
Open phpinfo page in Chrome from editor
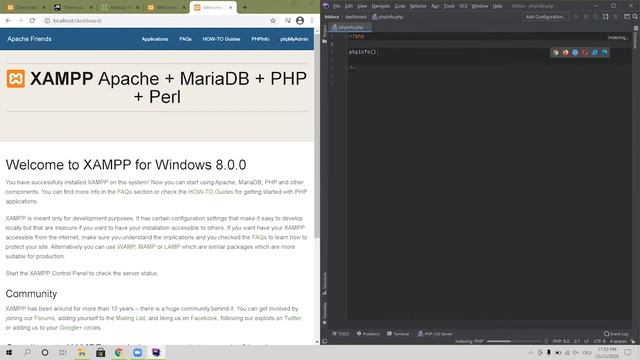(x=556, y=52)
